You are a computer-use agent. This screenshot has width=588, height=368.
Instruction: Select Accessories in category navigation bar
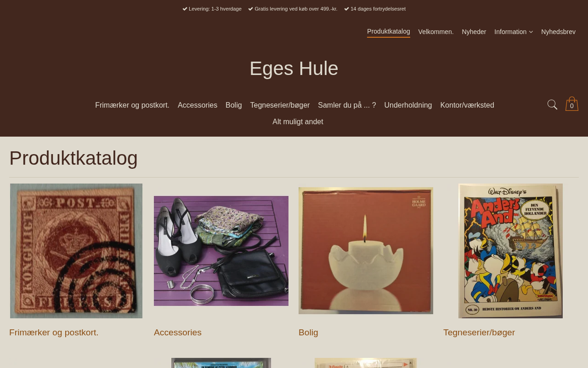(x=198, y=105)
